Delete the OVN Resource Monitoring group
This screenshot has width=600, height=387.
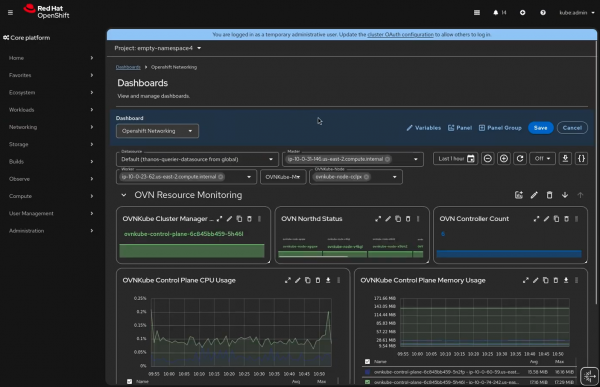pos(549,195)
